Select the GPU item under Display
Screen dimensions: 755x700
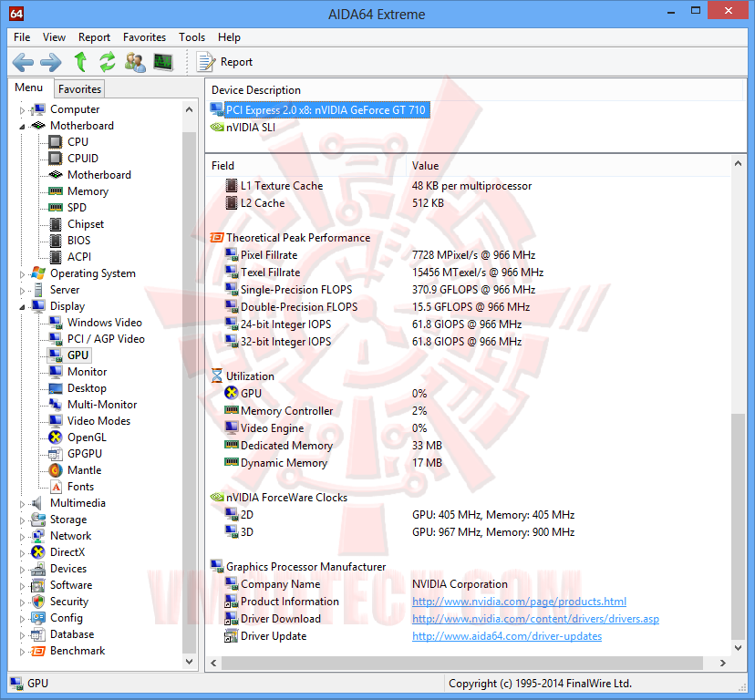click(78, 355)
